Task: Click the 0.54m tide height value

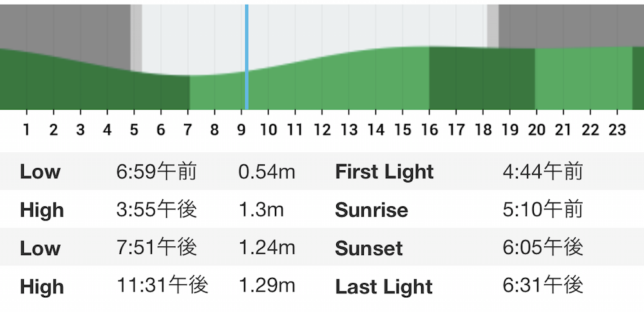Action: tap(267, 172)
